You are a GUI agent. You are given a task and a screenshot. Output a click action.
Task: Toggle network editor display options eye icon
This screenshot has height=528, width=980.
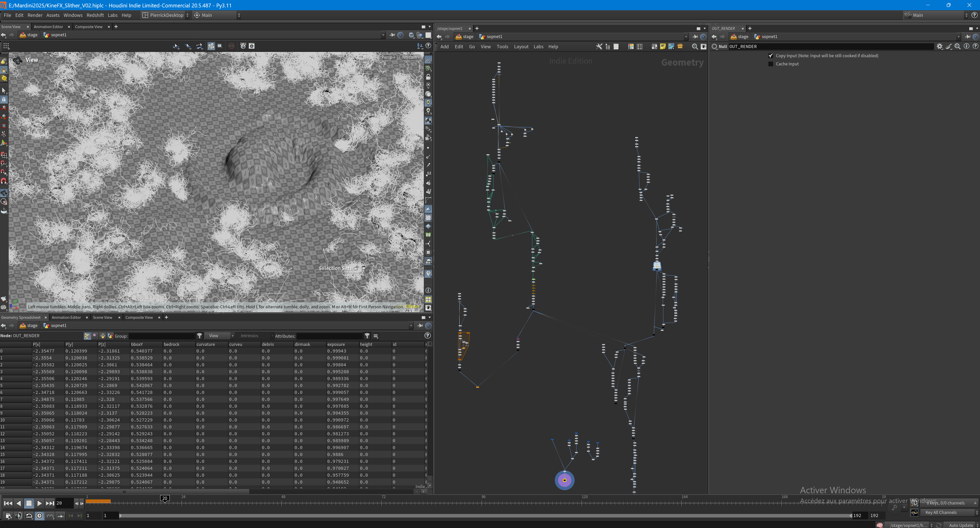coord(703,46)
